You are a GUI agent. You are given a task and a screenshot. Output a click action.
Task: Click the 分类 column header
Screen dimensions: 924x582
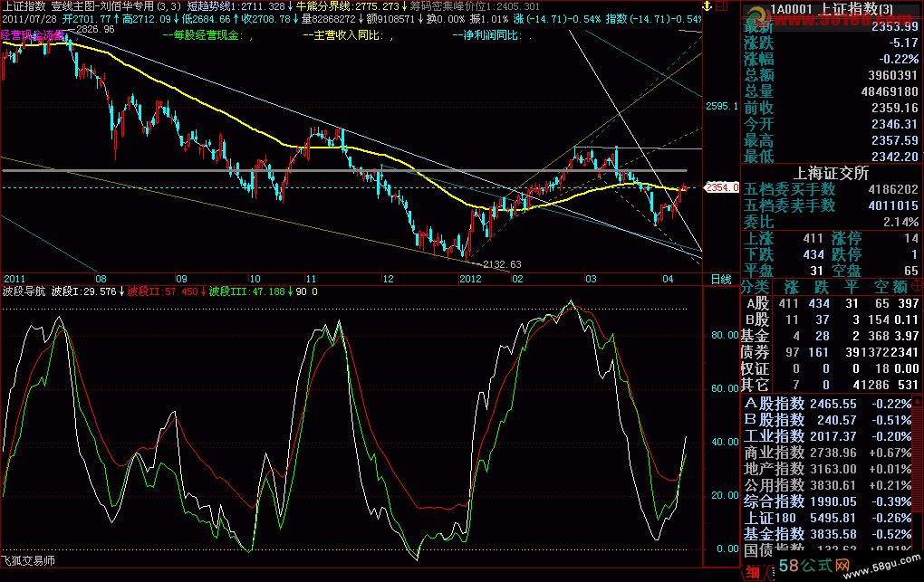tap(755, 287)
